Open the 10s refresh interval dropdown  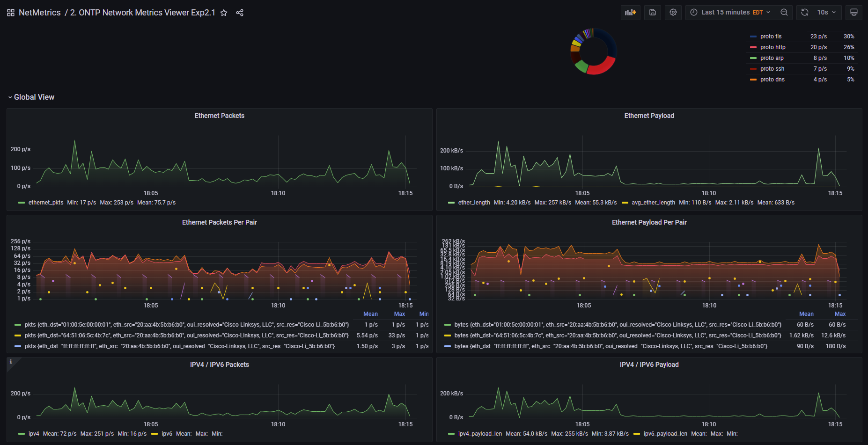[827, 13]
